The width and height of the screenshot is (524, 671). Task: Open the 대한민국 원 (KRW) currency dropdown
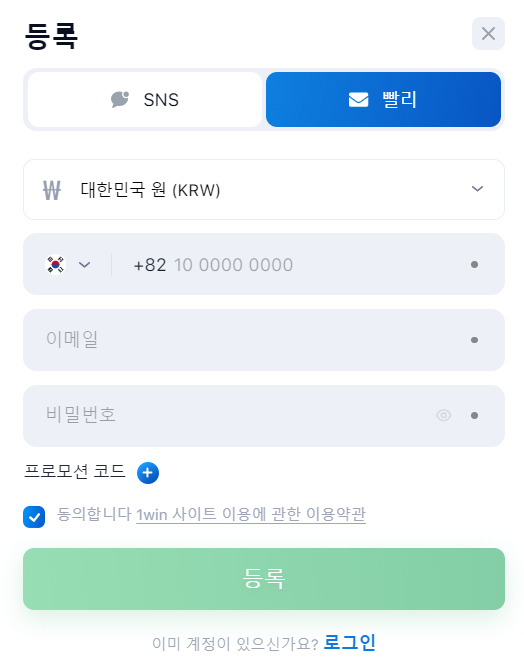(x=264, y=190)
